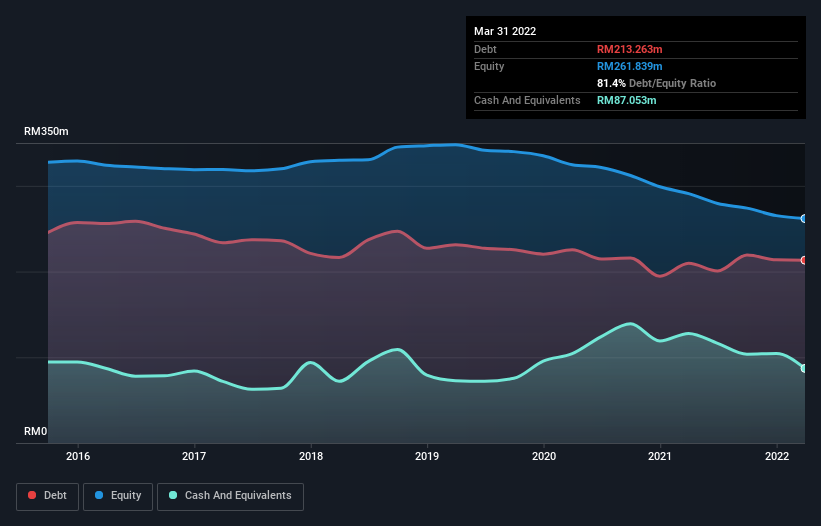This screenshot has height=526, width=821.
Task: Click the RM213.263m debt value
Action: pos(629,49)
